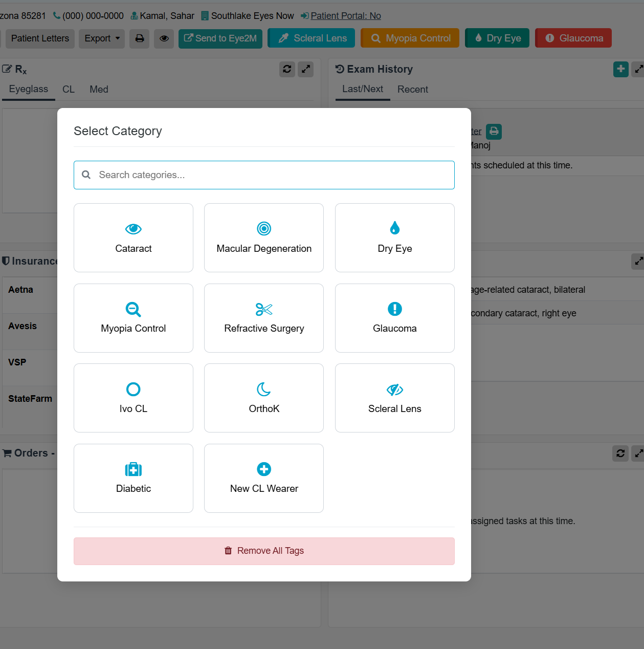
Task: Print the exam letter in Exam History
Action: point(493,132)
